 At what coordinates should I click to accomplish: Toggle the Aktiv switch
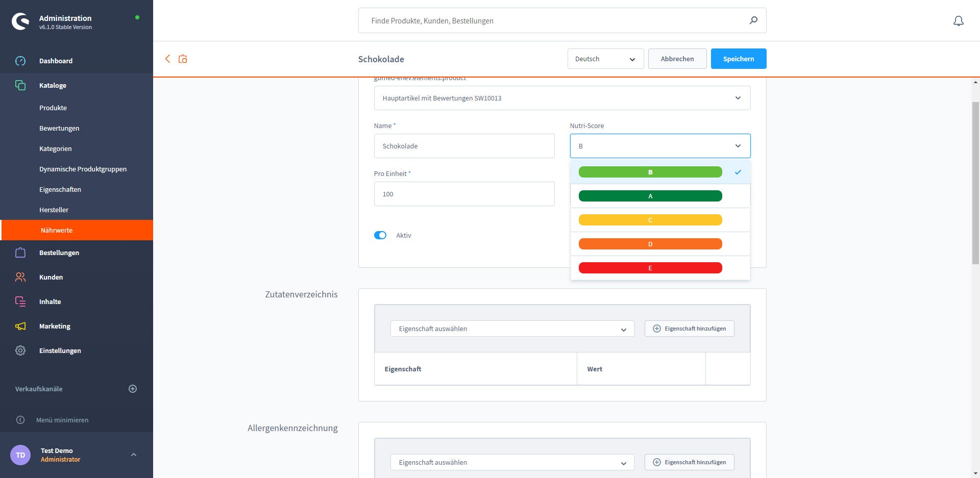click(380, 235)
